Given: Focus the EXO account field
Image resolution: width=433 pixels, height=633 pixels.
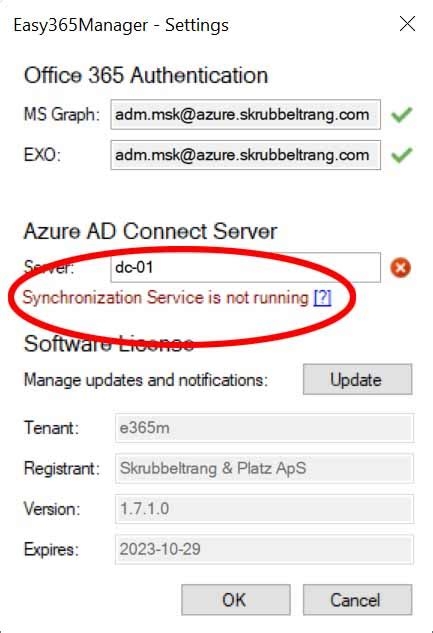Looking at the screenshot, I should [x=245, y=155].
